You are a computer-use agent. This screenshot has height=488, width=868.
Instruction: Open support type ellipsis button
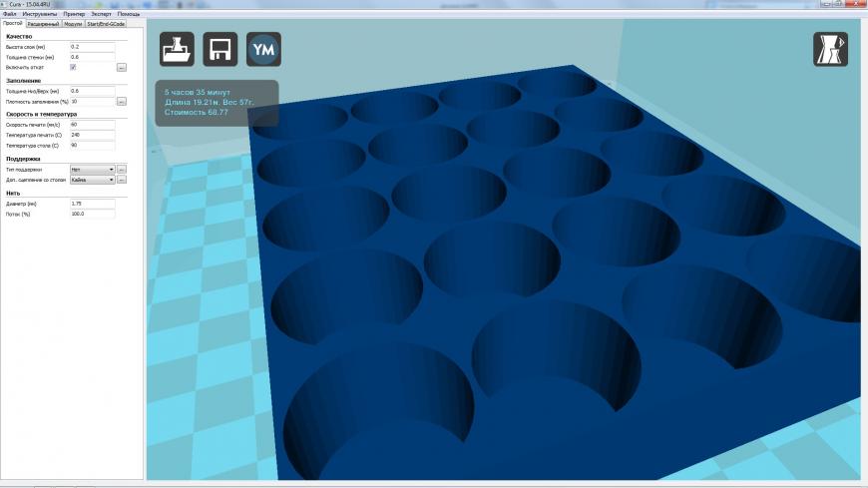click(x=122, y=169)
